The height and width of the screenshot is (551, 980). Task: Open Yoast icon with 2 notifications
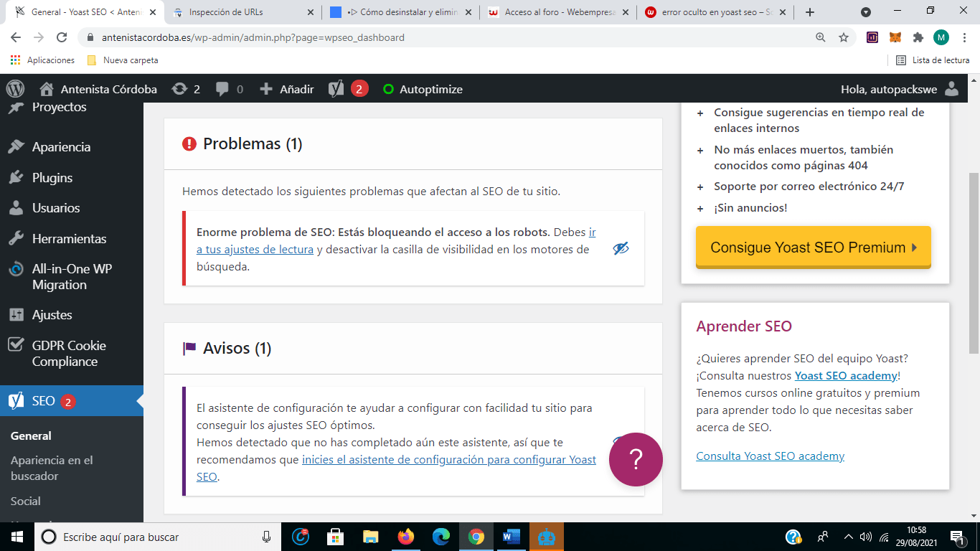pos(348,89)
